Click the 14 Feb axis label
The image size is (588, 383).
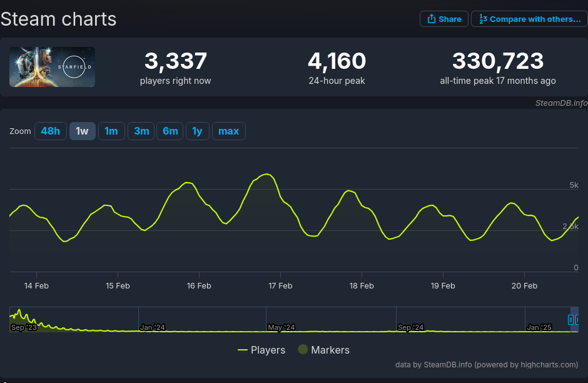pos(36,286)
